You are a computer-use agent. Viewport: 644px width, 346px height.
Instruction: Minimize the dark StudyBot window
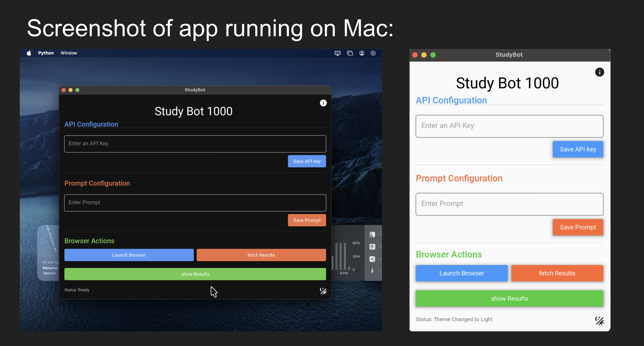(x=70, y=90)
